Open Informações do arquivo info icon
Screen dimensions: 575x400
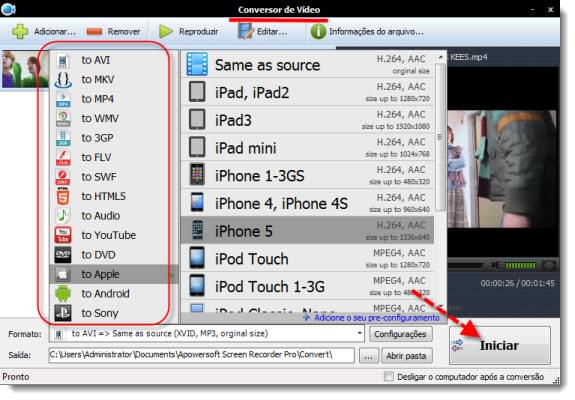[318, 32]
